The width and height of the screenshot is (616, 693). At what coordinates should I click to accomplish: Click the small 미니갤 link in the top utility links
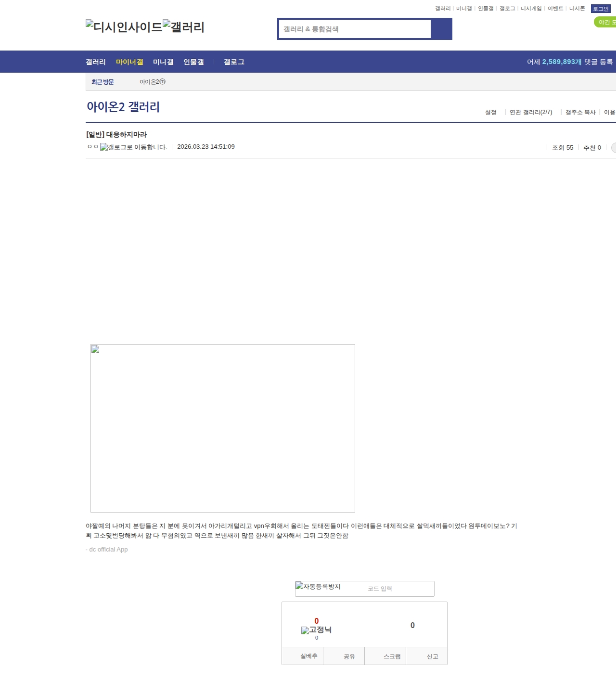pyautogui.click(x=464, y=9)
